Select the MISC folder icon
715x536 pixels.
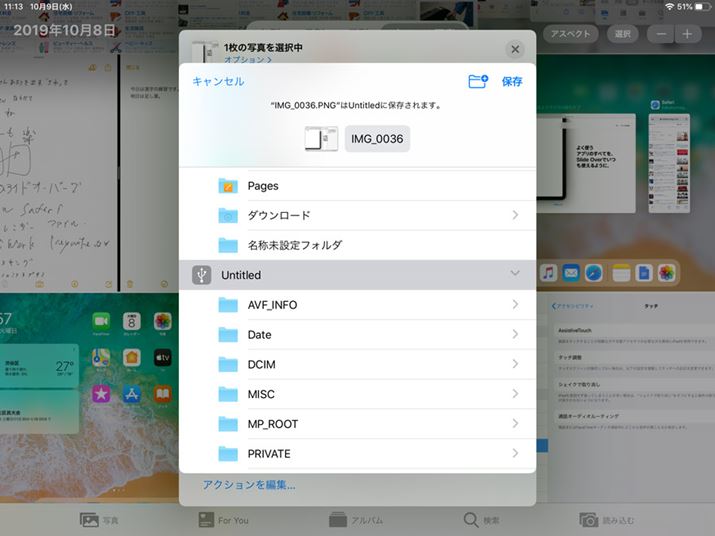[x=228, y=395]
